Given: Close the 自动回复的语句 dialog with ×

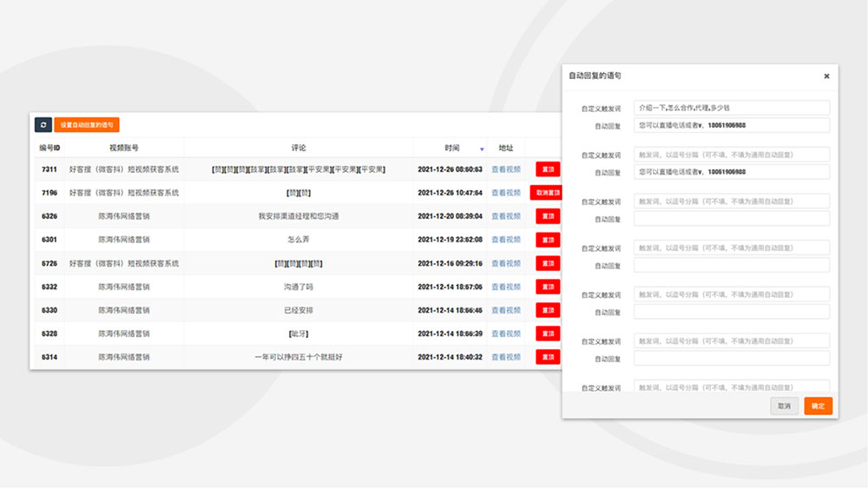Looking at the screenshot, I should coord(826,76).
